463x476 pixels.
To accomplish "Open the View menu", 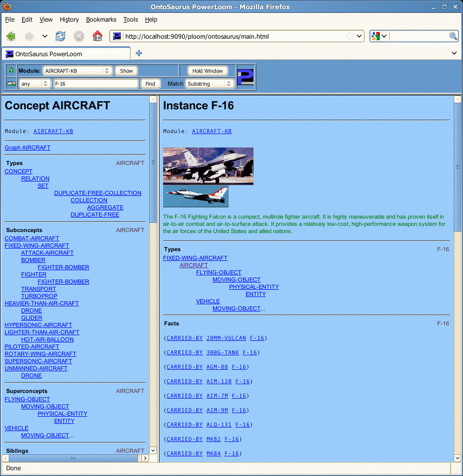I will tap(46, 20).
